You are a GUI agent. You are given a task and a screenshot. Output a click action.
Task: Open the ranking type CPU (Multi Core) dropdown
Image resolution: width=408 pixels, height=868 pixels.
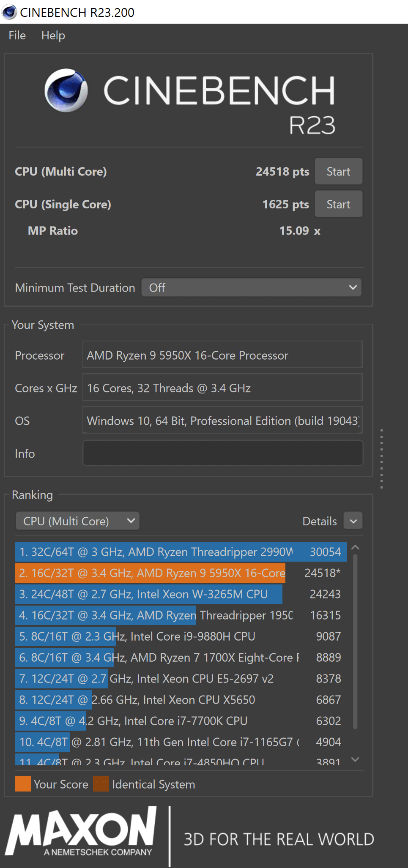pos(78,521)
